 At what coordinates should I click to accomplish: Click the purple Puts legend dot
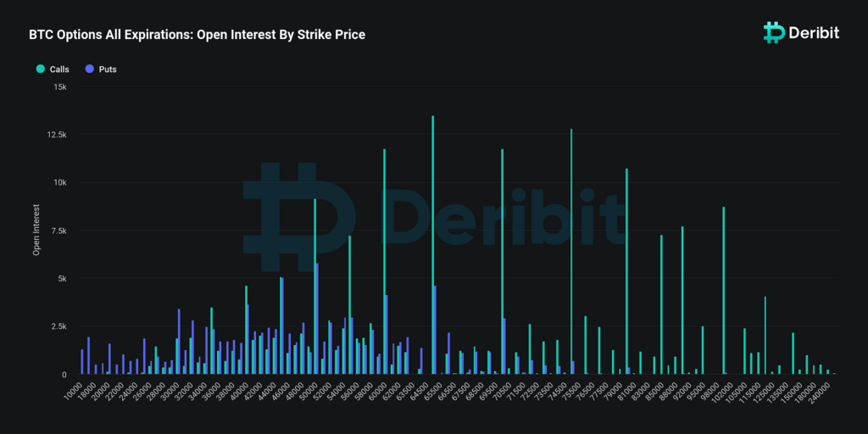(88, 70)
